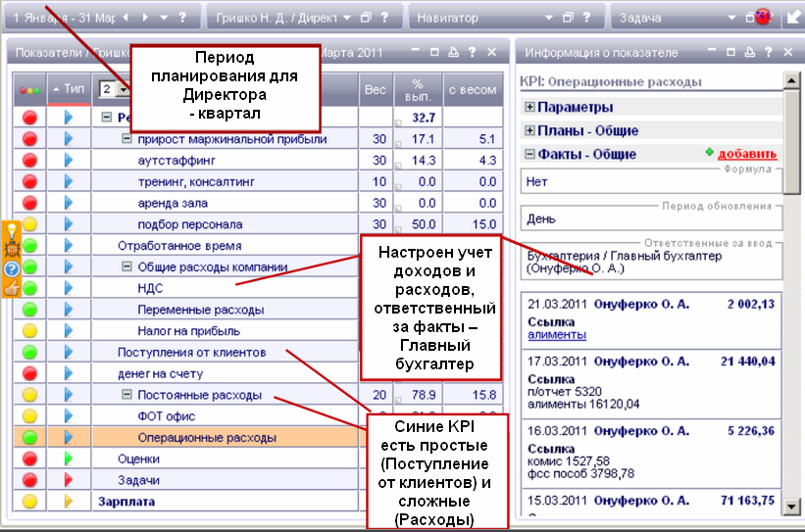Collapse Общие расходы компании group
805x532 pixels.
(x=126, y=266)
